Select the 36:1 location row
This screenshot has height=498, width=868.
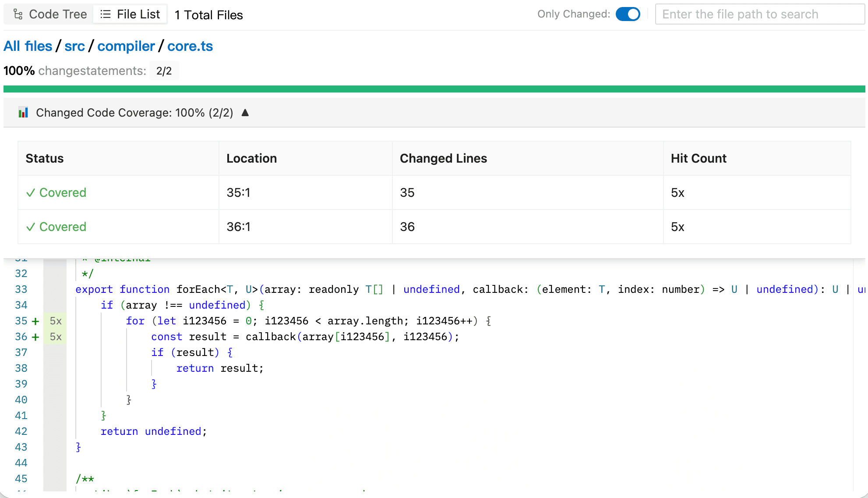click(238, 227)
